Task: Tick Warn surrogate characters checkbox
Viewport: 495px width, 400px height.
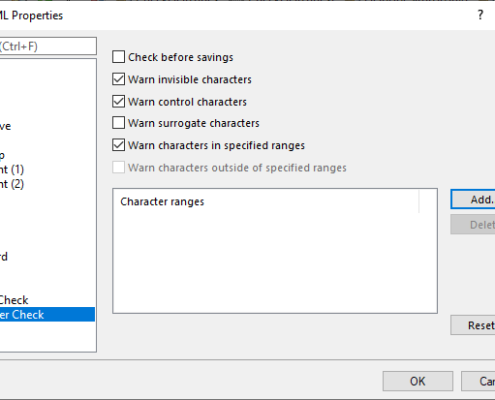Action: [119, 123]
